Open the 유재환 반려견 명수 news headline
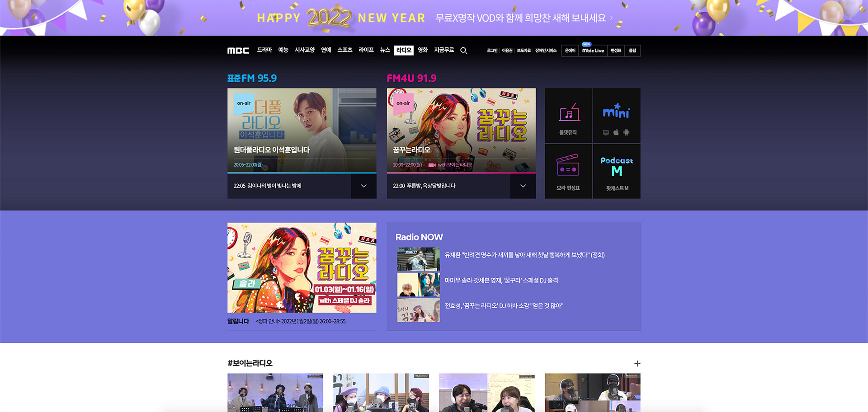 [x=524, y=255]
